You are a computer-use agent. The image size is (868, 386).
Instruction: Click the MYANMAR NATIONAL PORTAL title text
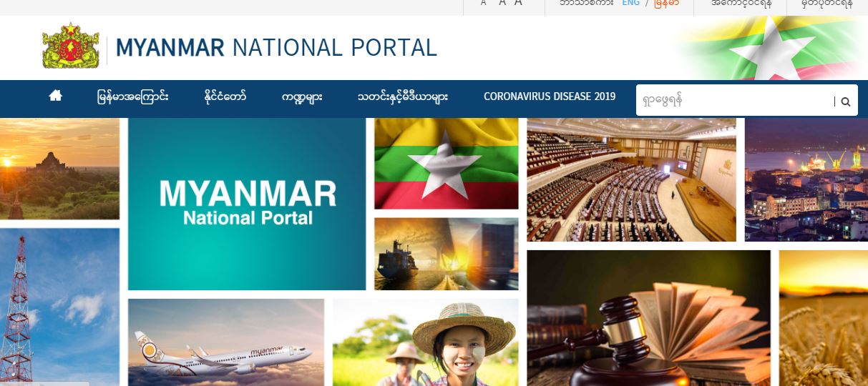click(276, 48)
